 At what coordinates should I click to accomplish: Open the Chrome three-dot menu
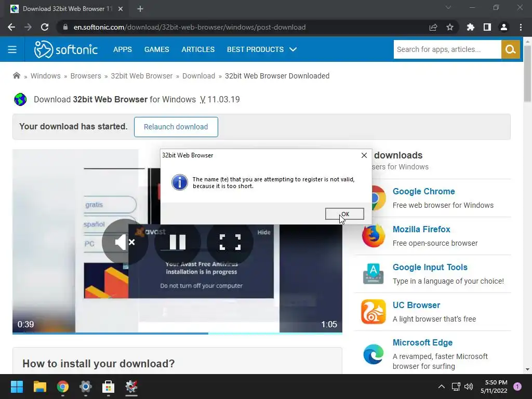[521, 27]
